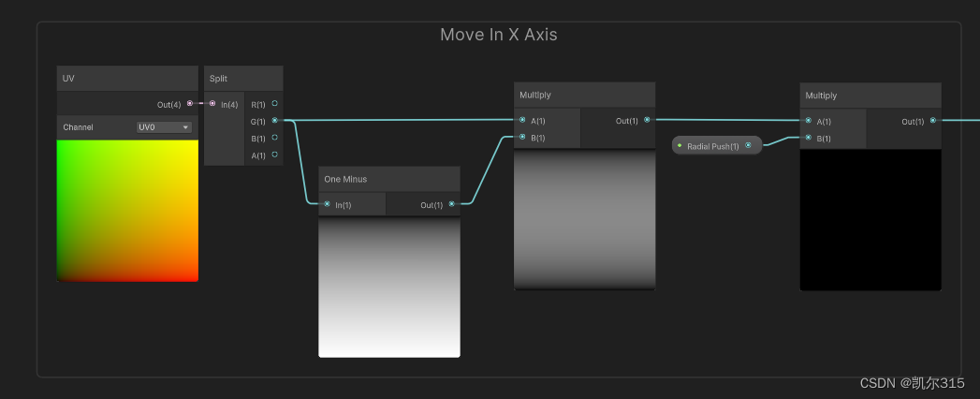The width and height of the screenshot is (980, 399).
Task: Click second Multiply node Out(1) output port
Action: 932,121
